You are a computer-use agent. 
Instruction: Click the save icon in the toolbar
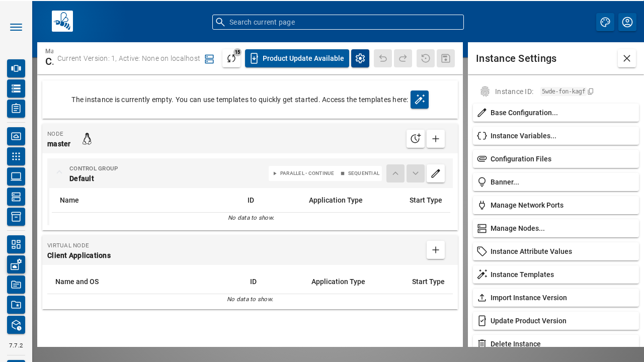pyautogui.click(x=445, y=58)
